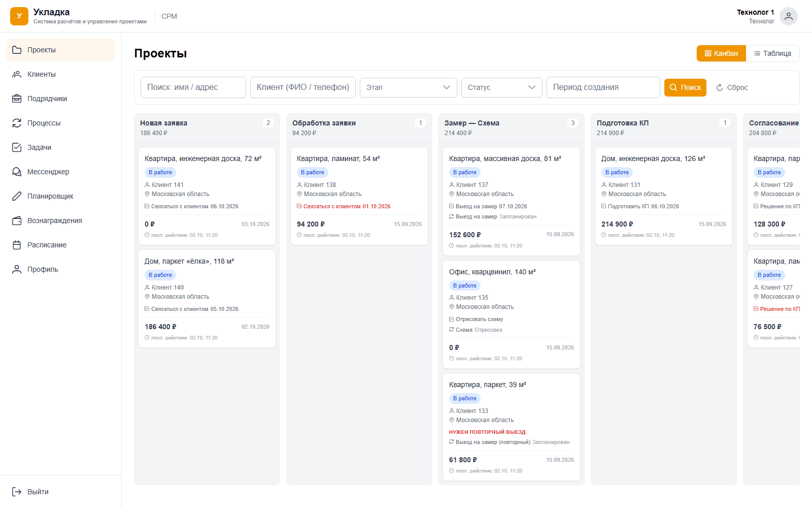The image size is (812, 508).
Task: Switch to Таблица view
Action: pos(772,53)
